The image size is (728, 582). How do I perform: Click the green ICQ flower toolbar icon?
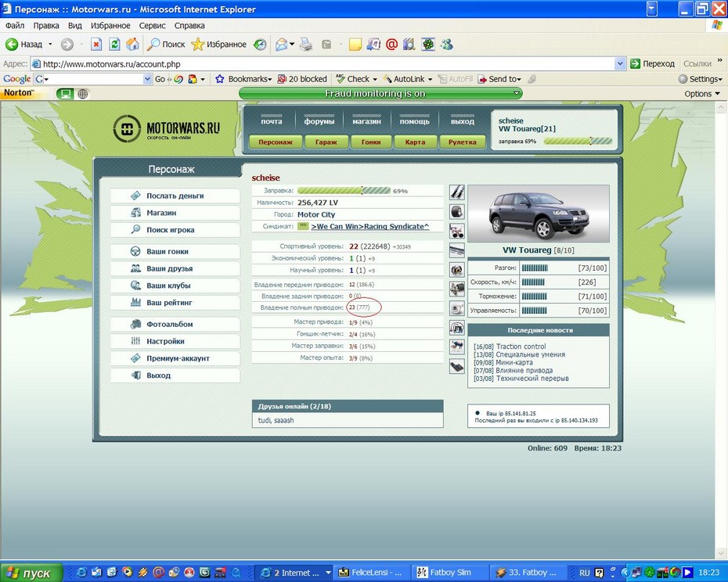pos(427,45)
